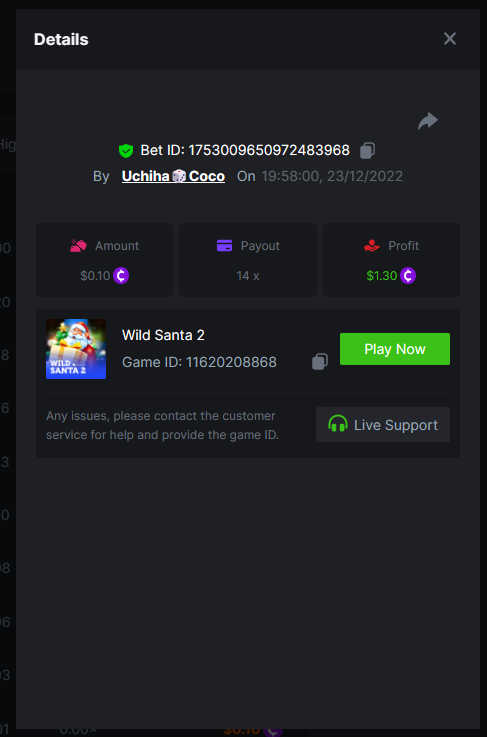Click the purple coin beside $1.30
The height and width of the screenshot is (737, 487).
coord(408,275)
